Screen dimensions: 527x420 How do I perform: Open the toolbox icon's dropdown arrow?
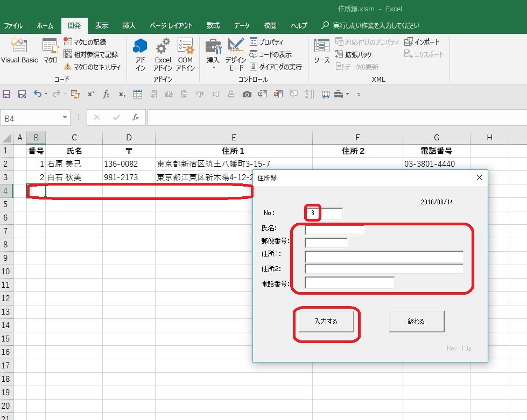coord(348,94)
